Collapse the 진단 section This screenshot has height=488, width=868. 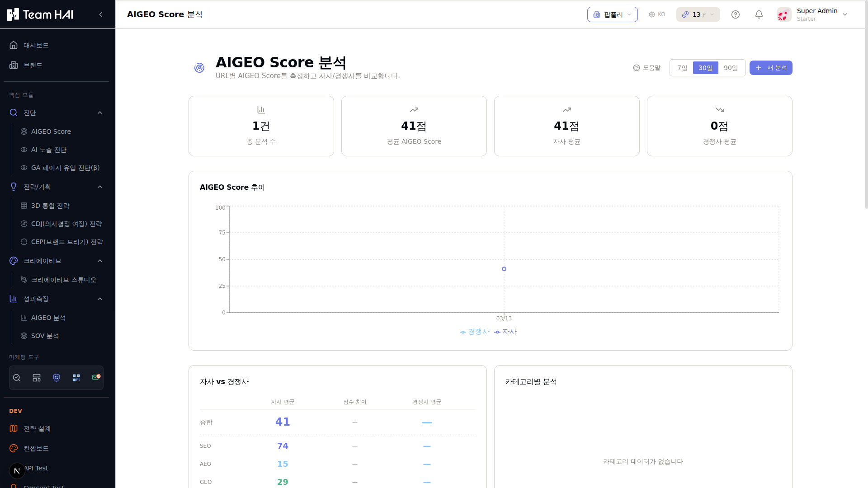[56, 113]
